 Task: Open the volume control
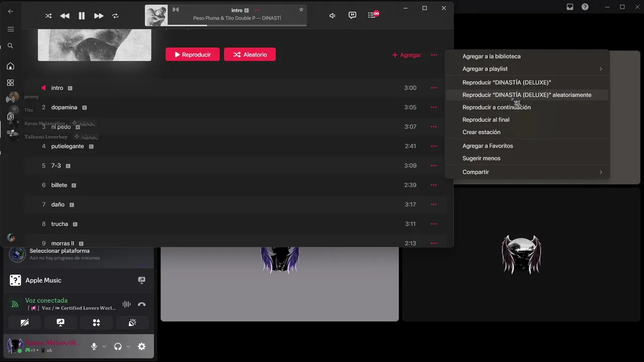tap(332, 16)
